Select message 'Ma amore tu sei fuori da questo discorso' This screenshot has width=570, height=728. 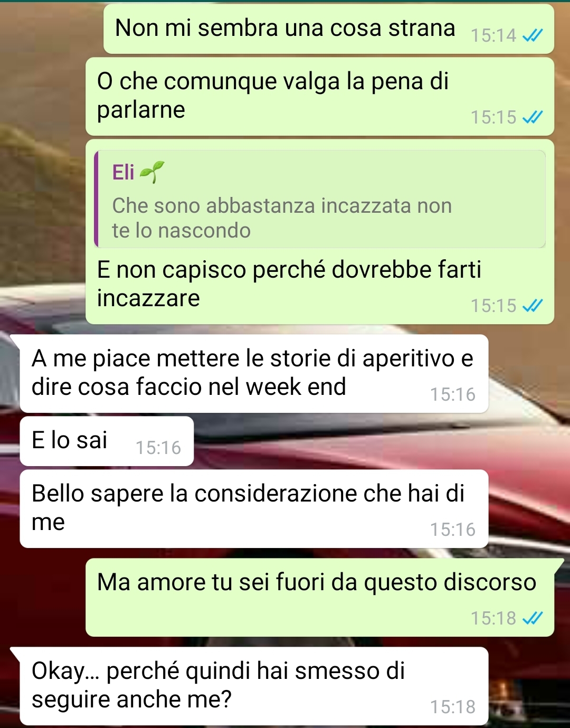320,598
